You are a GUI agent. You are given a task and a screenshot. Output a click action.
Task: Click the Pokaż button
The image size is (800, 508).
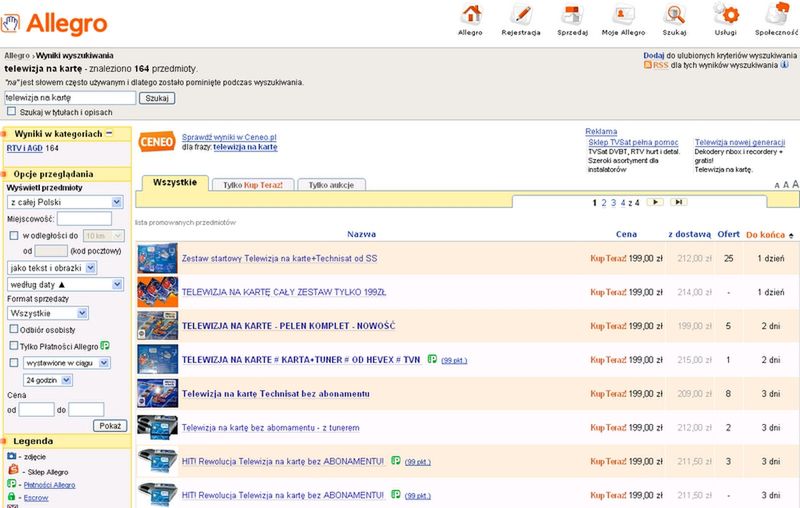coord(110,425)
